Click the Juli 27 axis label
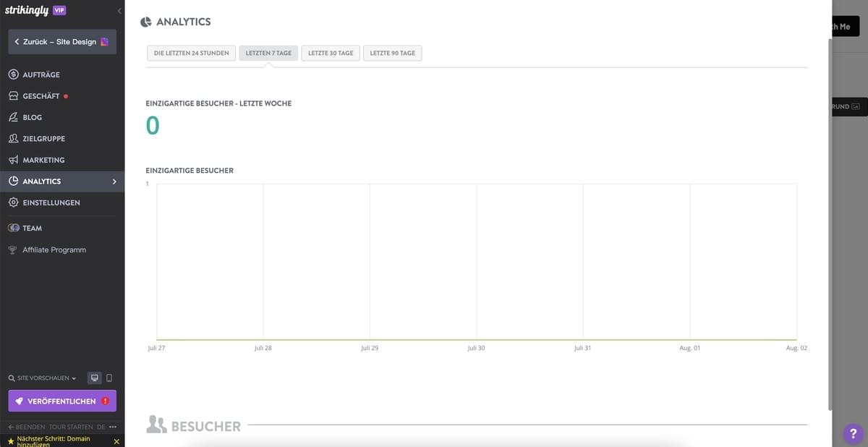Image resolution: width=868 pixels, height=447 pixels. (x=156, y=348)
